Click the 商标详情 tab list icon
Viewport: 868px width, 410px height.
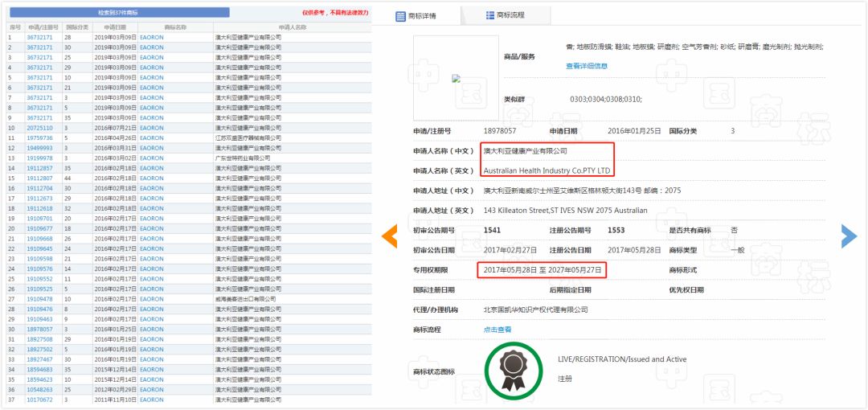point(401,17)
